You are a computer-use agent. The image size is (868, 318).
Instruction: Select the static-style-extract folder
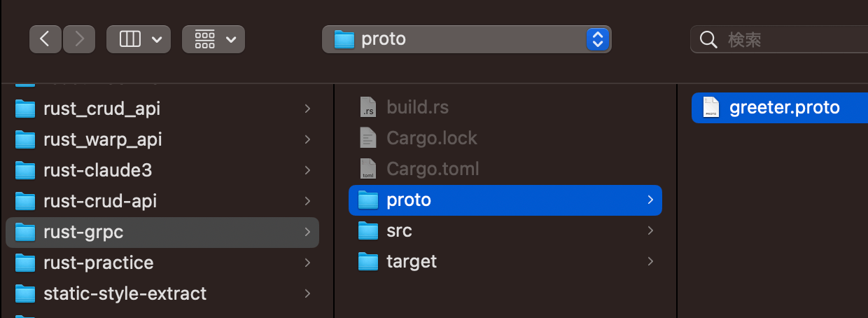click(125, 293)
